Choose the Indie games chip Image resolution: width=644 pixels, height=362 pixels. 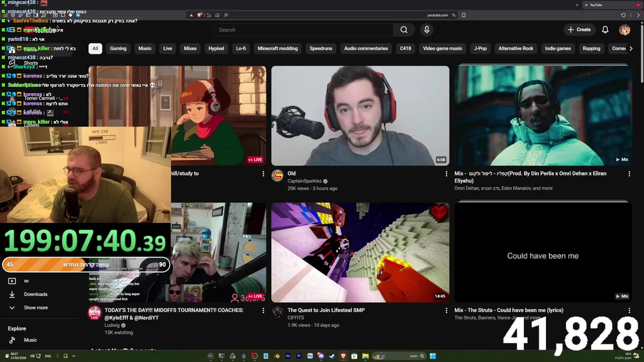pos(558,48)
